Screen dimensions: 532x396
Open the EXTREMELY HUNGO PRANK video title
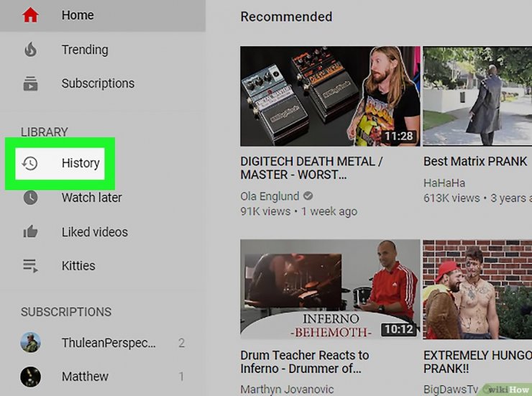click(477, 362)
